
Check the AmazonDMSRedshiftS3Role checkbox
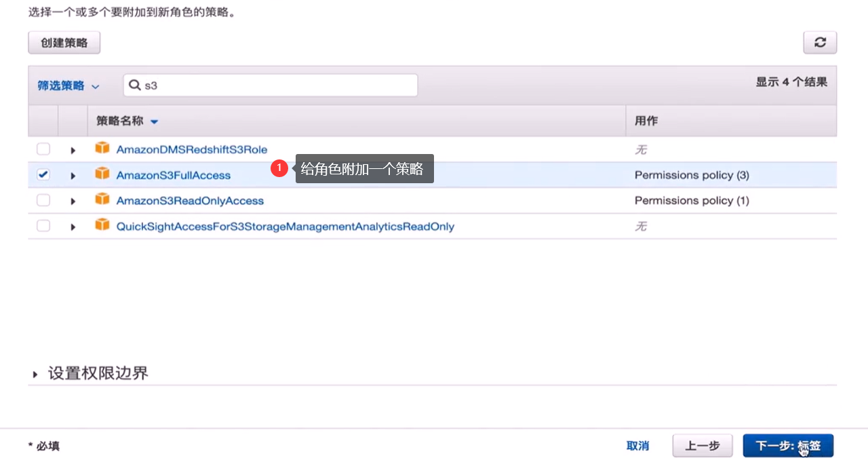pos(43,149)
